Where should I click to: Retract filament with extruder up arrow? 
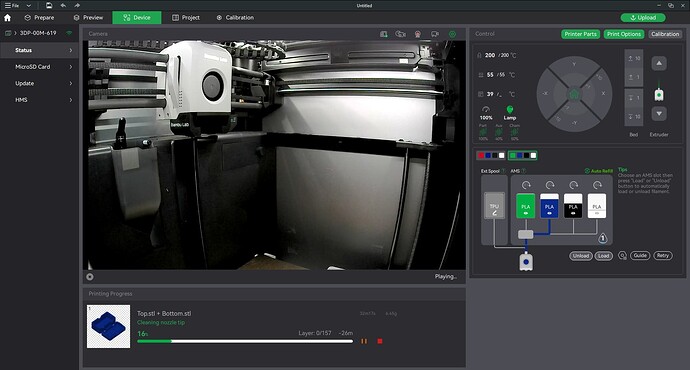pos(659,63)
